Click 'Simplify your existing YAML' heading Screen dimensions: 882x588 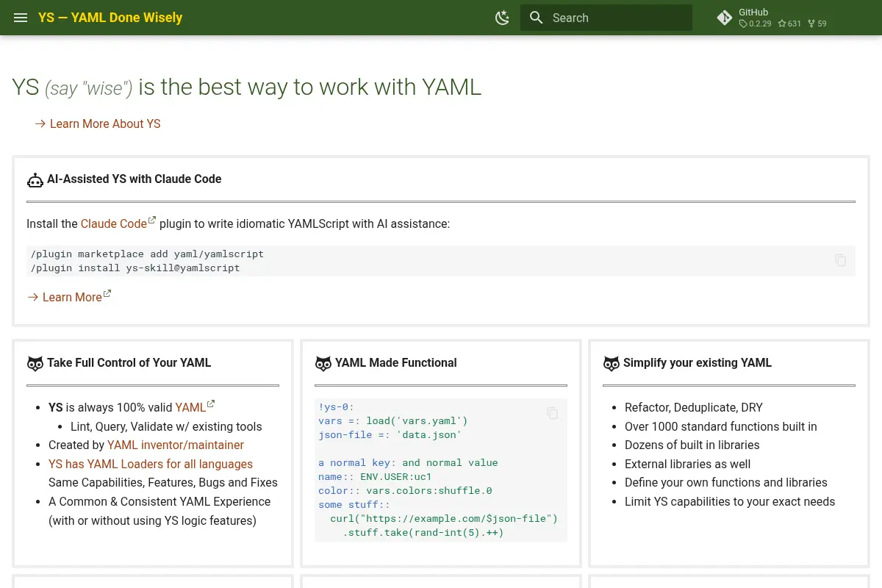[x=698, y=362]
